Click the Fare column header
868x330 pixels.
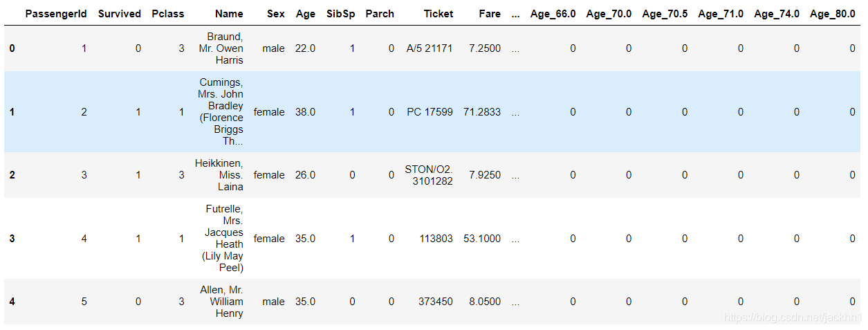click(x=490, y=14)
